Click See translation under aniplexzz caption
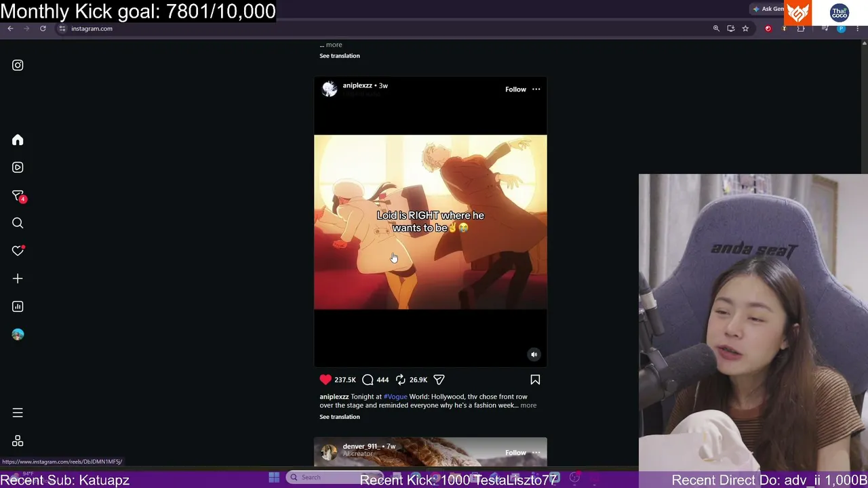The image size is (868, 488). click(340, 417)
